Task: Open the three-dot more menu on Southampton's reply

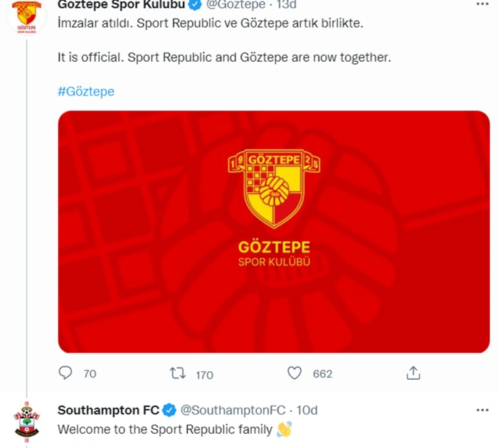Action: (x=482, y=410)
